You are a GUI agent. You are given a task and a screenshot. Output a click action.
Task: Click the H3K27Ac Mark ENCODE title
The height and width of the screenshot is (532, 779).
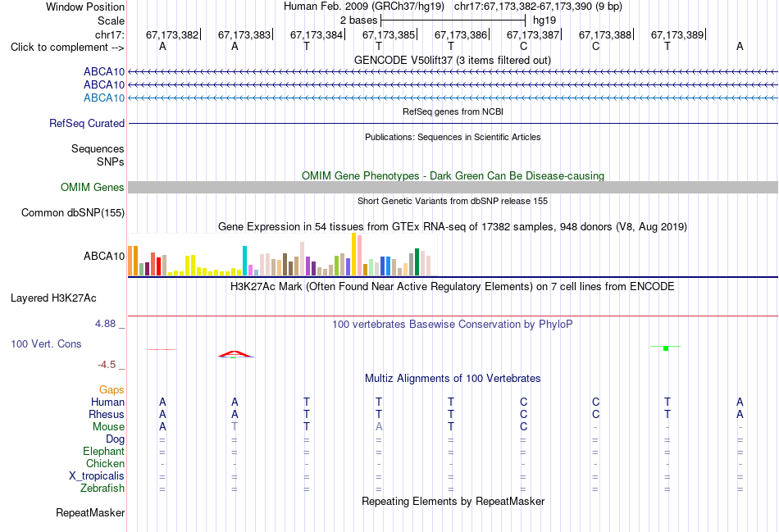coord(452,287)
